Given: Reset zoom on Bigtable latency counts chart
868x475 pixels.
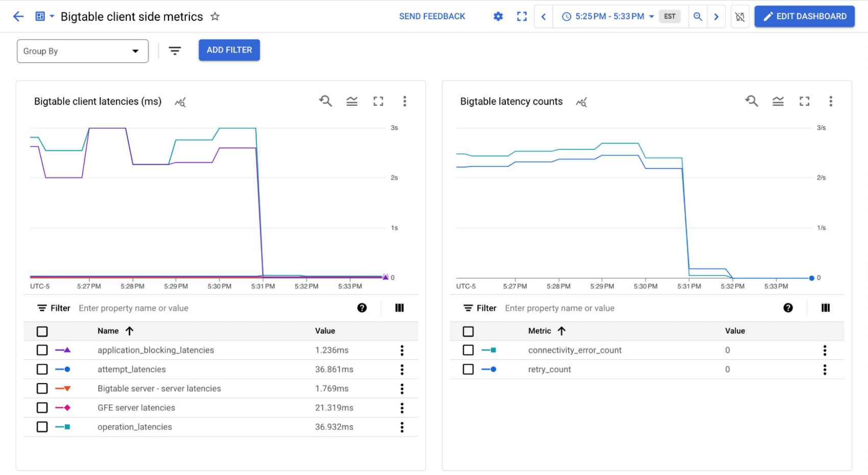Looking at the screenshot, I should (752, 101).
